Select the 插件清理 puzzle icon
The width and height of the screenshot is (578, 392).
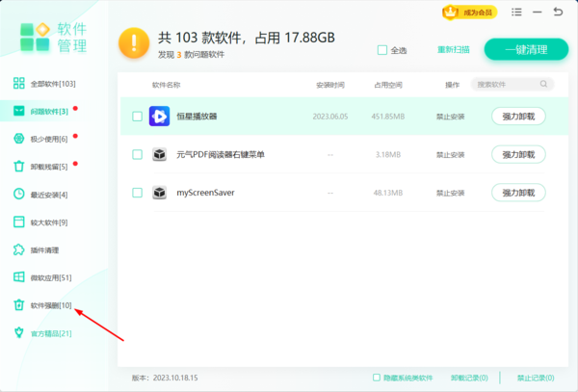[x=18, y=249]
